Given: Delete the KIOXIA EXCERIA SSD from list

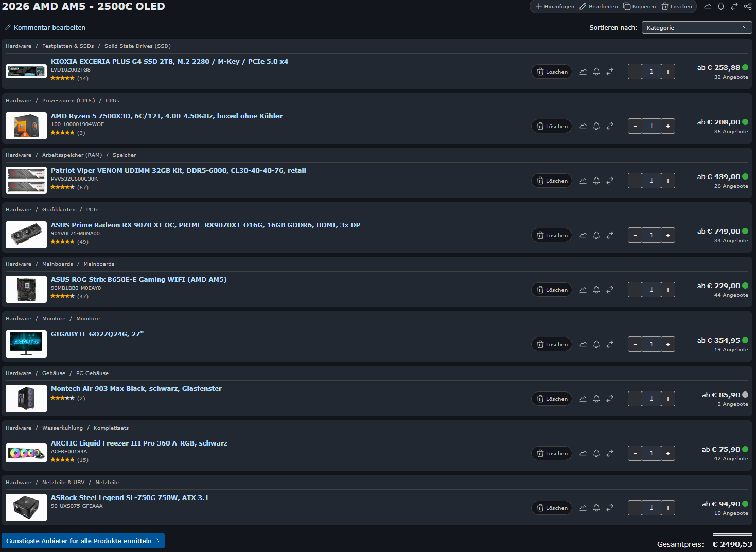Looking at the screenshot, I should (552, 72).
